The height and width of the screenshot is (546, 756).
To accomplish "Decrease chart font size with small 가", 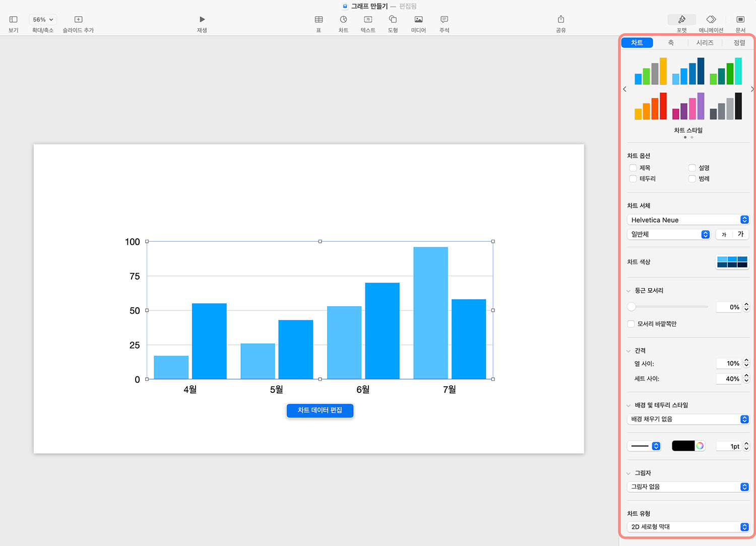I will tap(724, 234).
